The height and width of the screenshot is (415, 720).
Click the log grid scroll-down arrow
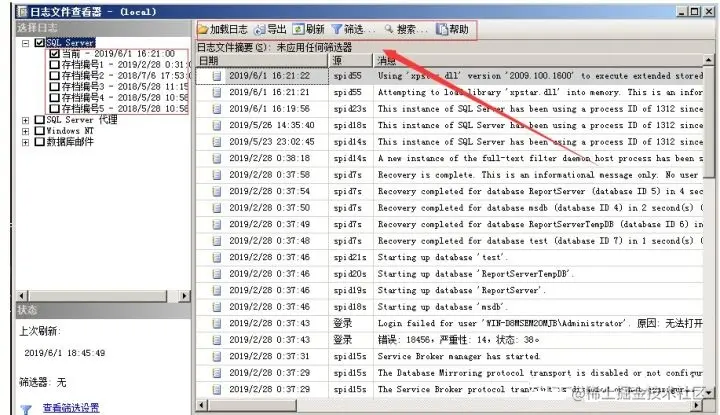tap(709, 393)
